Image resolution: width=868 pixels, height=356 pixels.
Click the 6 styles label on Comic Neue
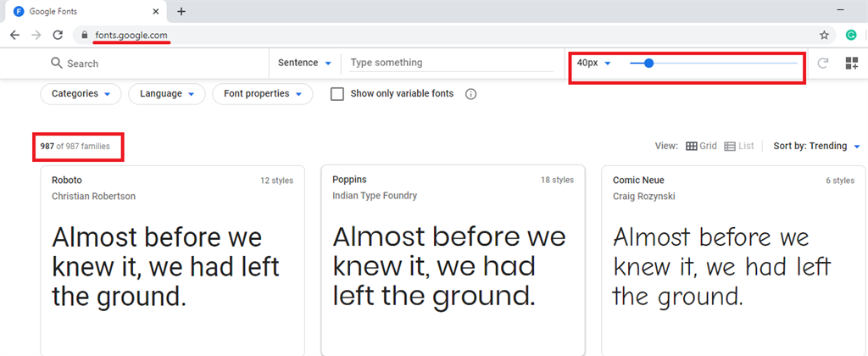point(840,181)
